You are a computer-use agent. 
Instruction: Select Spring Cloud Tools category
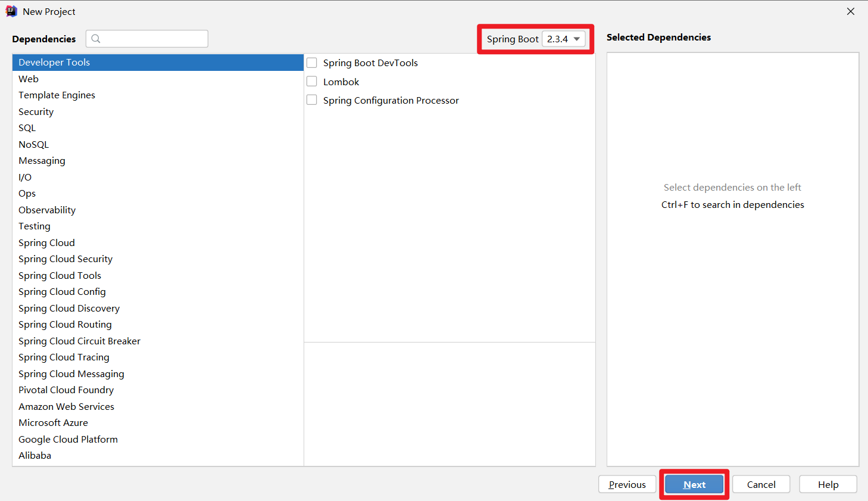pyautogui.click(x=158, y=275)
